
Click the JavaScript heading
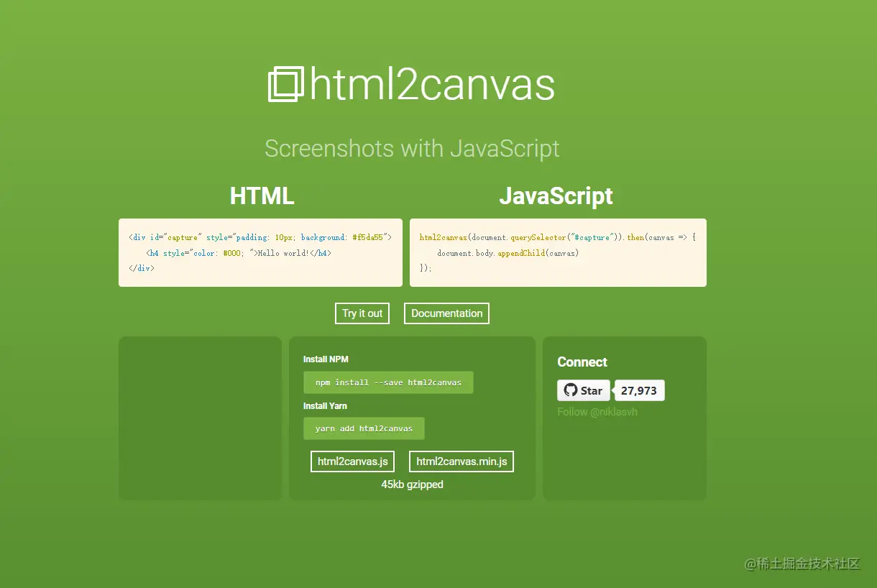(x=556, y=196)
